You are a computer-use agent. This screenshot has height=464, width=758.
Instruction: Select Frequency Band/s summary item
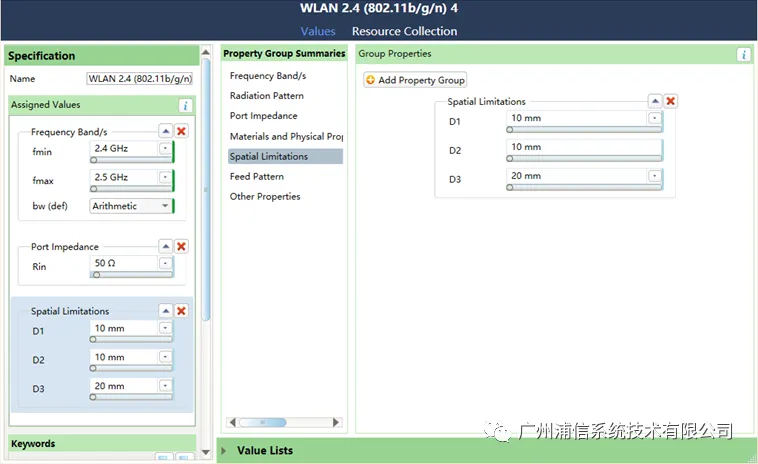285,76
